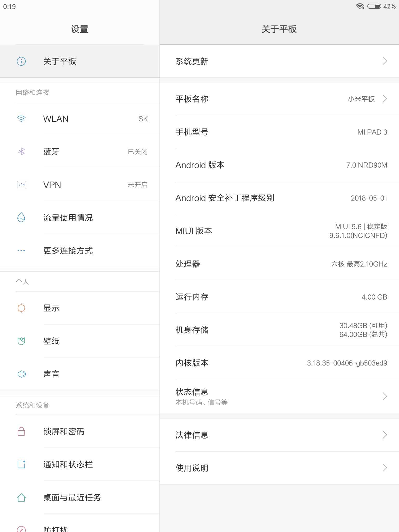399x532 pixels.
Task: Tap the 9.6.1.0(NCICNFD) MIUI value
Action: coord(358,236)
